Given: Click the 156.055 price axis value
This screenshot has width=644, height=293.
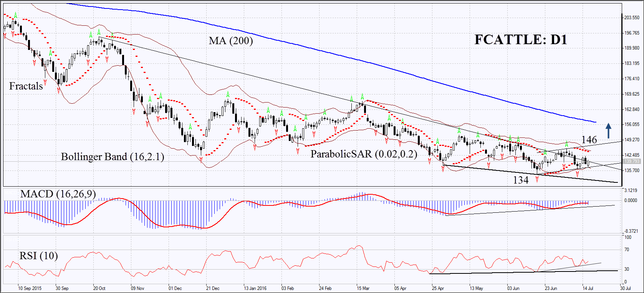Looking at the screenshot, I should pyautogui.click(x=632, y=124).
